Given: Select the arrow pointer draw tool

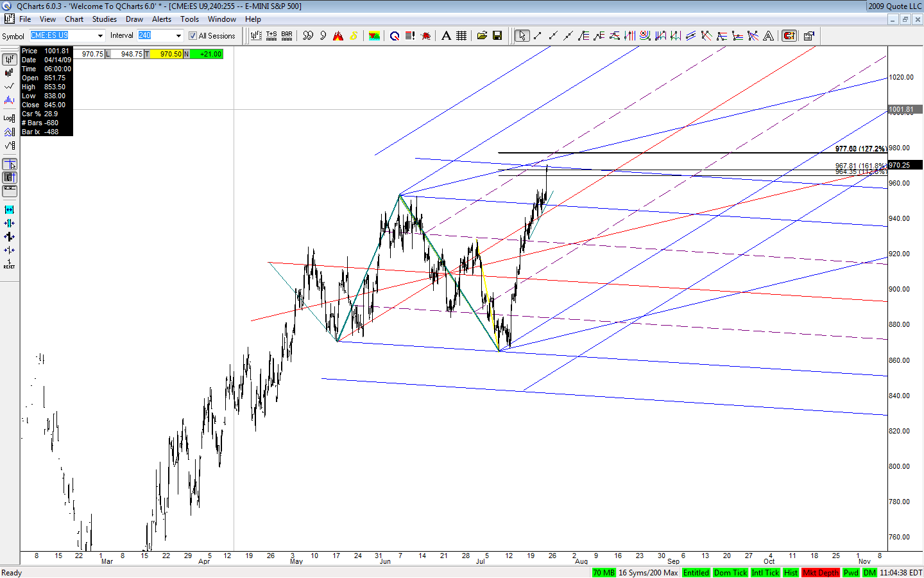Looking at the screenshot, I should click(x=522, y=36).
